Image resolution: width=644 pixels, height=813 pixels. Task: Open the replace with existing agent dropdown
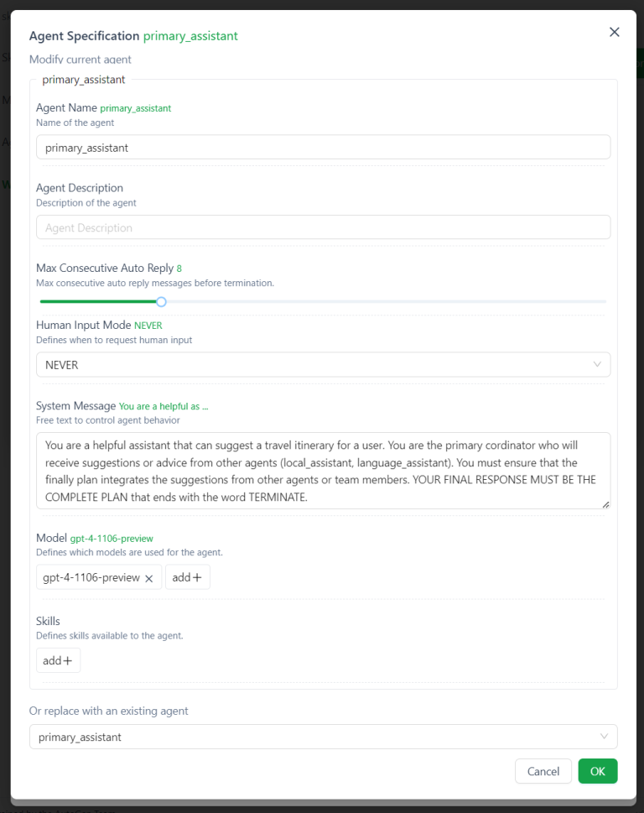pyautogui.click(x=323, y=736)
